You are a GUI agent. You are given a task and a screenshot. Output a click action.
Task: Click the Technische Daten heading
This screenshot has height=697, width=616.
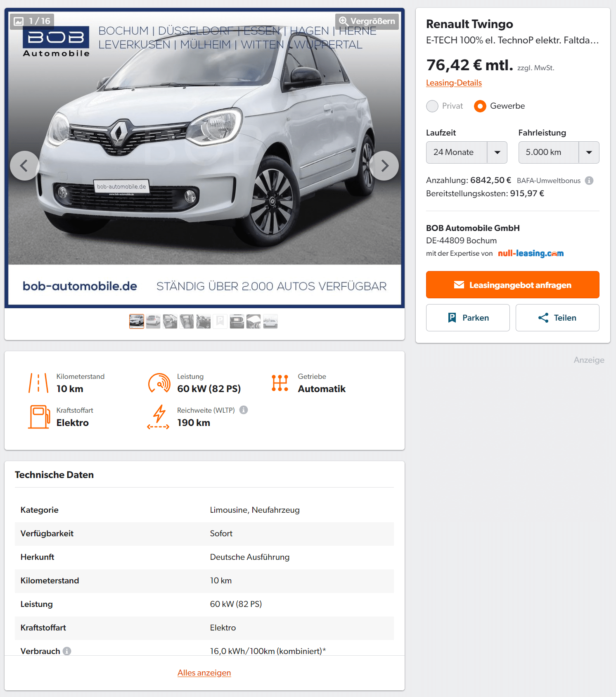54,475
